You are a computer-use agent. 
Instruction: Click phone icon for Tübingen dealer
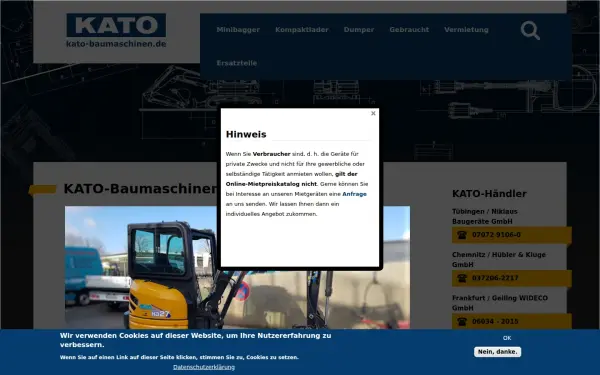462,235
